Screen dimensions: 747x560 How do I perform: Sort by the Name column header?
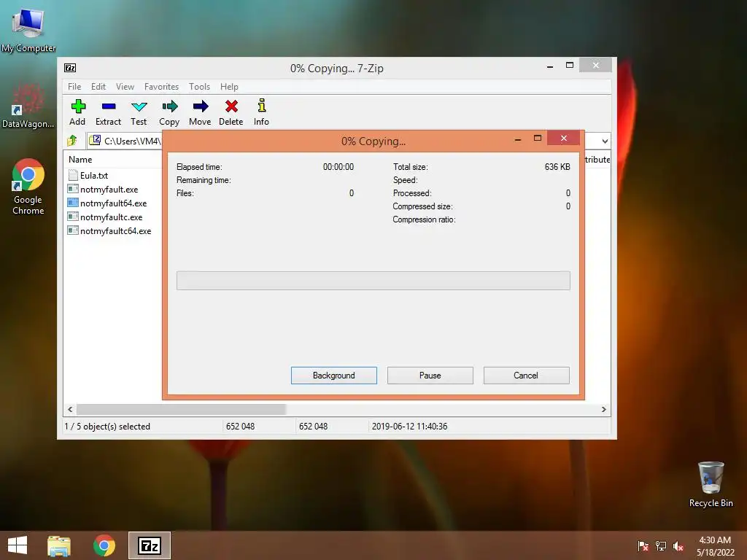pos(80,160)
